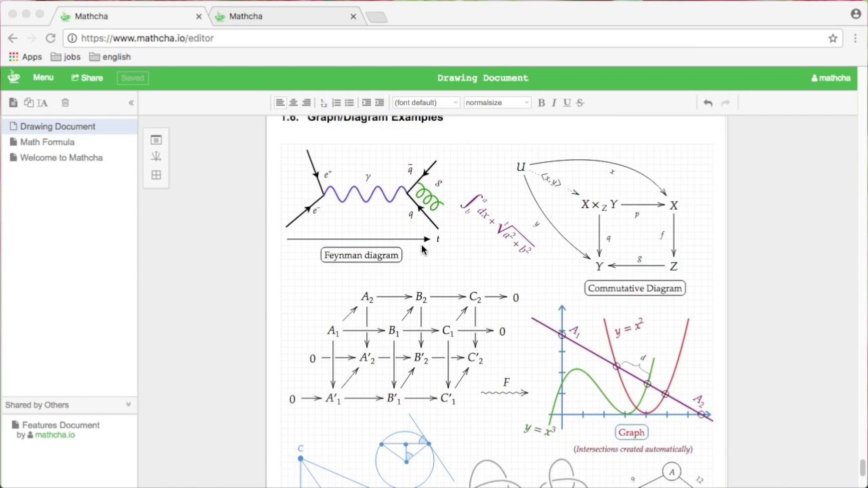Open the normalsize font size dropdown
The width and height of the screenshot is (868, 488).
[x=497, y=103]
